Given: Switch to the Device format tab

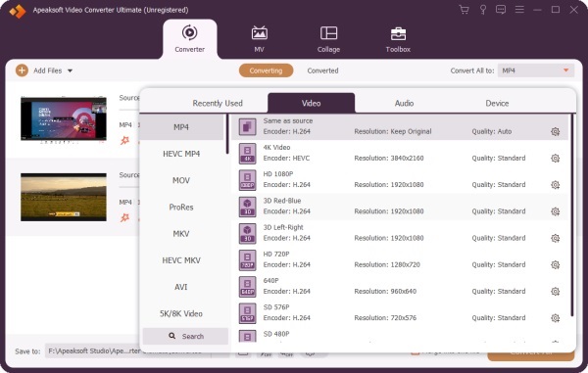Looking at the screenshot, I should coord(497,103).
